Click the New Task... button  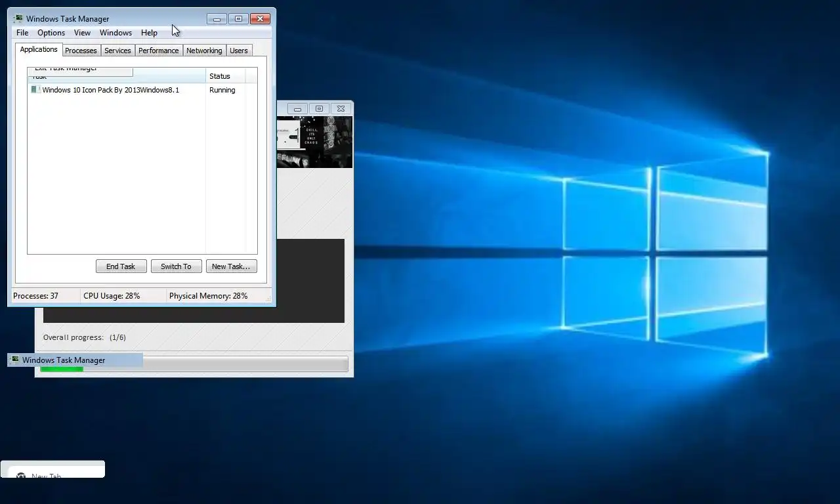tap(231, 266)
